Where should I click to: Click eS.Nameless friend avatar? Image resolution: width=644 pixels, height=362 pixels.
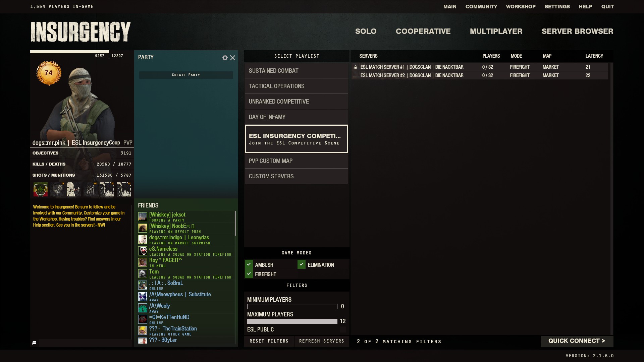point(143,251)
